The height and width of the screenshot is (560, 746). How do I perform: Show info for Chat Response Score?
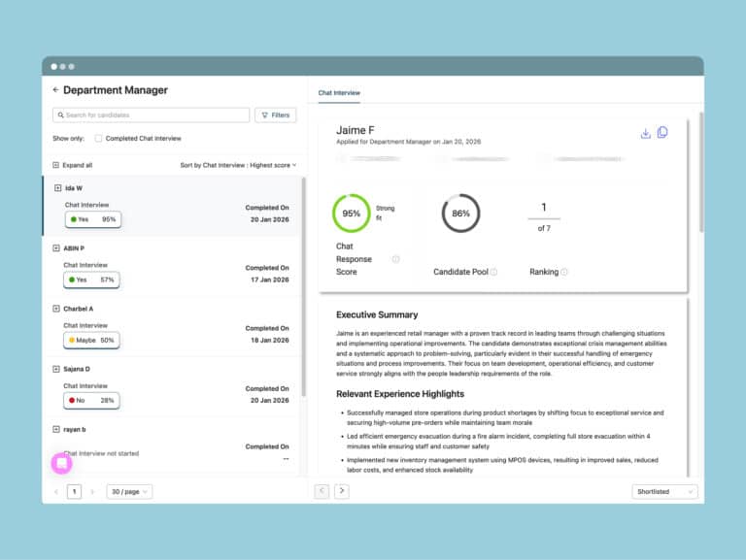(x=396, y=259)
